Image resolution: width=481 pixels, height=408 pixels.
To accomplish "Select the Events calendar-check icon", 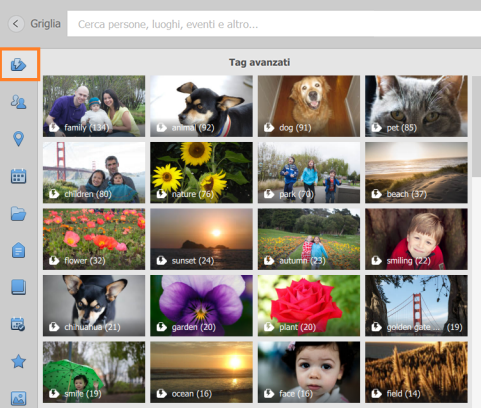I will click(19, 324).
